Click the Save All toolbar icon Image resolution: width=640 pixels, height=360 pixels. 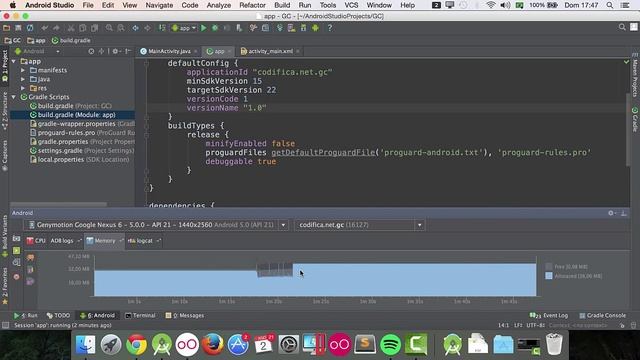[18, 28]
